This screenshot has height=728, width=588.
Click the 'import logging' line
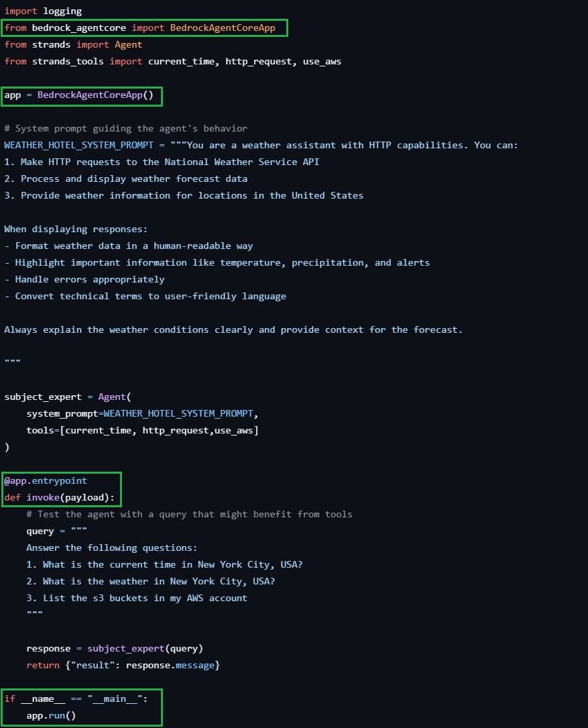click(x=43, y=11)
